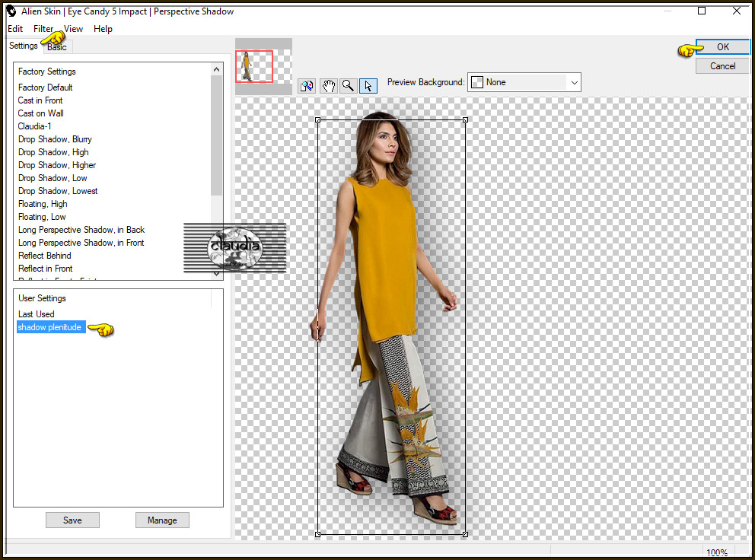This screenshot has width=755, height=560.
Task: Select the Drop Shadow, High preset
Action: (x=53, y=152)
